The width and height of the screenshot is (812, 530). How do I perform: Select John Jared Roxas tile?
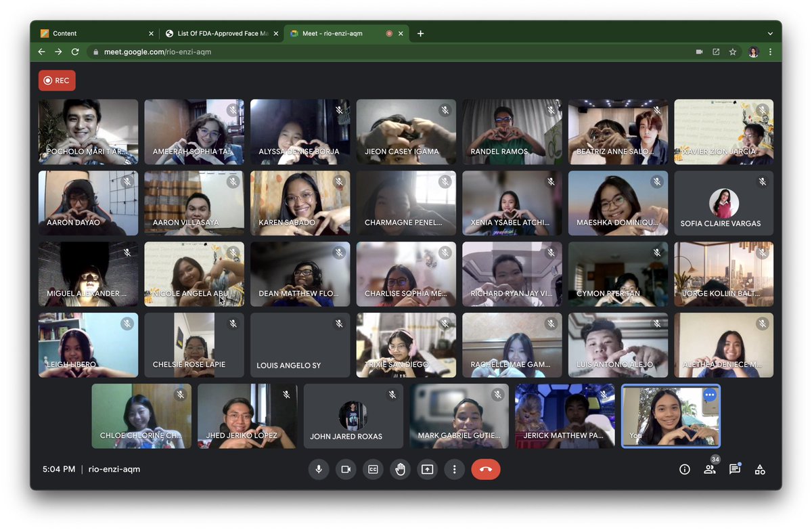click(x=353, y=416)
